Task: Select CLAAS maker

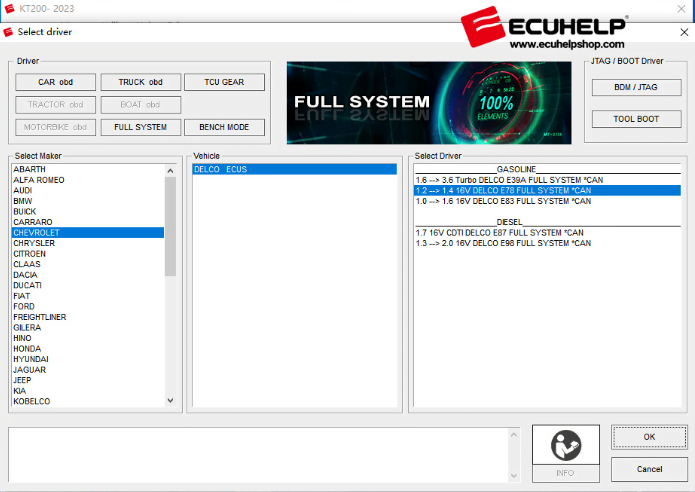Action: (x=88, y=264)
